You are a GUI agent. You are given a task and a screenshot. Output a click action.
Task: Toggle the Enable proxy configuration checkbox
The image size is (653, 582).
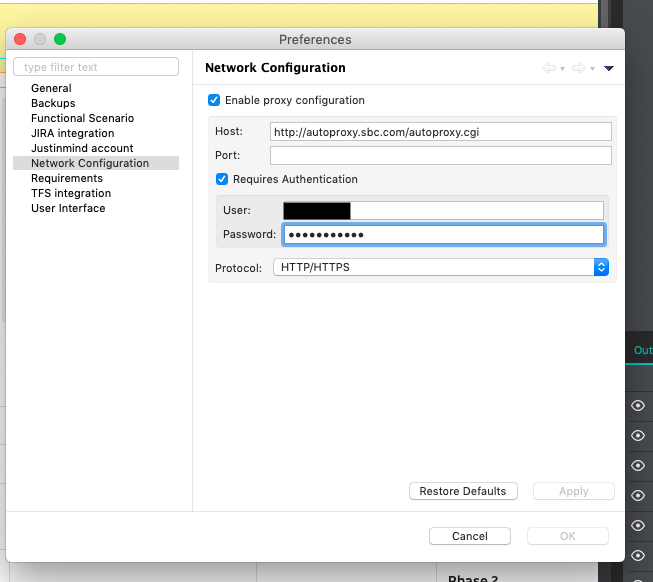214,100
